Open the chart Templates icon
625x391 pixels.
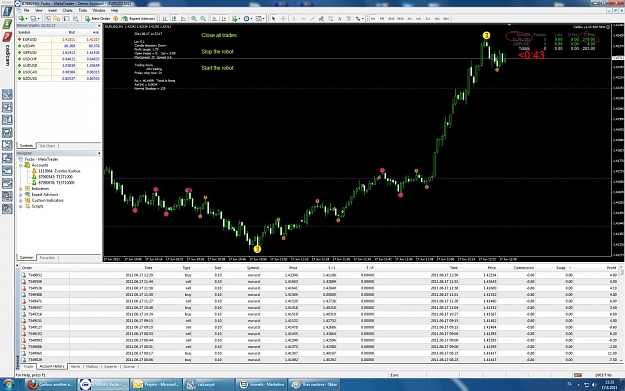point(258,18)
